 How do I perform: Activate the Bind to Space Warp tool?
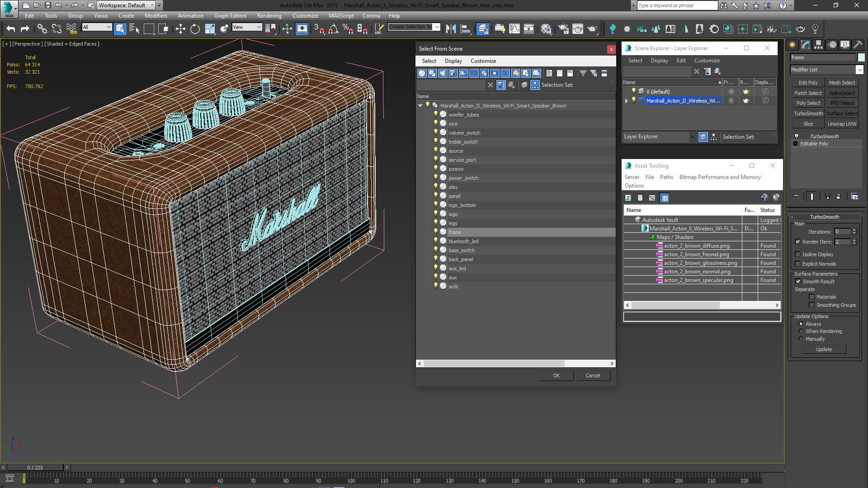click(x=71, y=29)
